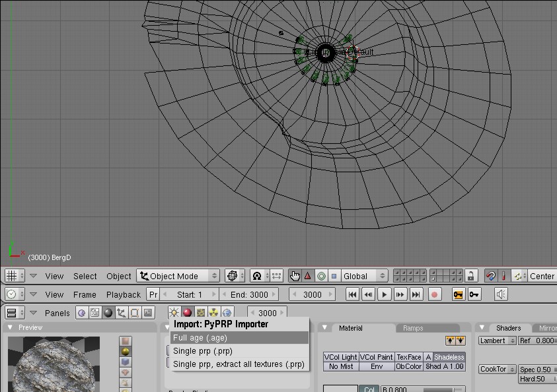Open the Playback menu in Timeline
This screenshot has width=557, height=392.
coord(124,294)
